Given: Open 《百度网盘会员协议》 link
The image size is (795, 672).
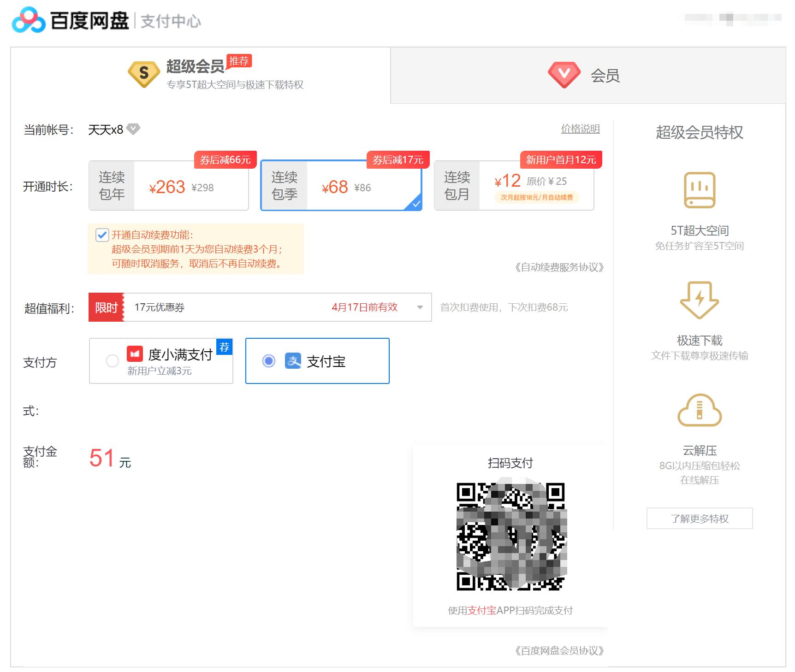Looking at the screenshot, I should point(559,651).
